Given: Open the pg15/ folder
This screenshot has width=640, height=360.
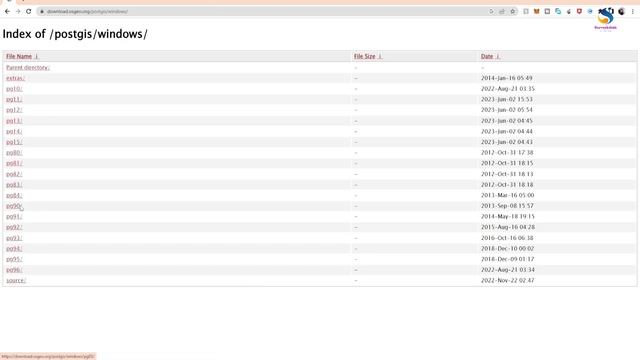Looking at the screenshot, I should click(x=14, y=142).
